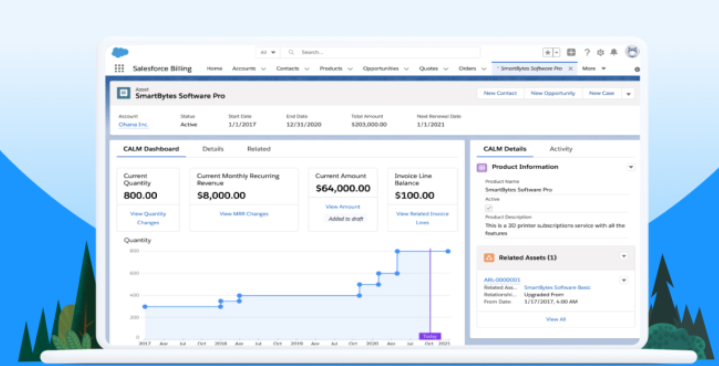Image resolution: width=719 pixels, height=366 pixels.
Task: Click the End Date value 12/31/2020
Action: [x=304, y=125]
